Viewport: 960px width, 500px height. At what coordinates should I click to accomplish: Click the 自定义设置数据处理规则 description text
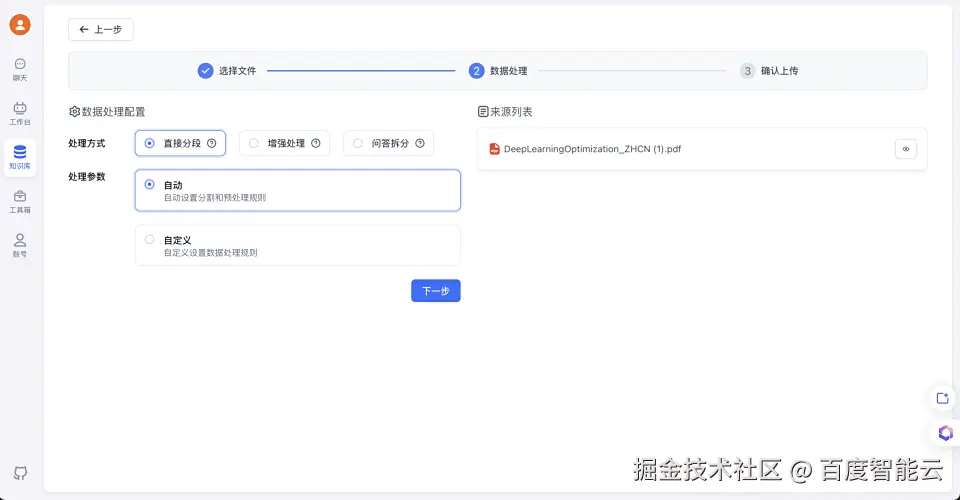[x=211, y=253]
